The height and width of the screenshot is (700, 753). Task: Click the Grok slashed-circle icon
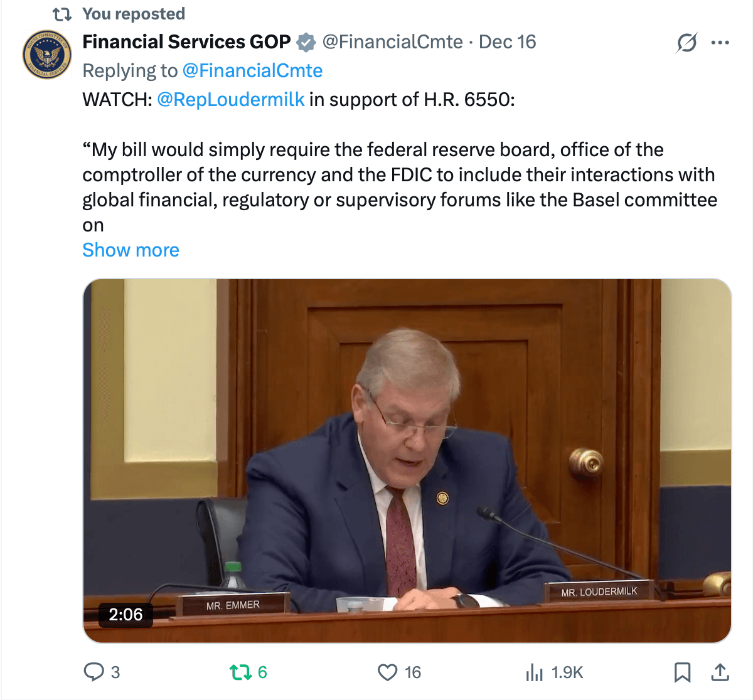686,43
